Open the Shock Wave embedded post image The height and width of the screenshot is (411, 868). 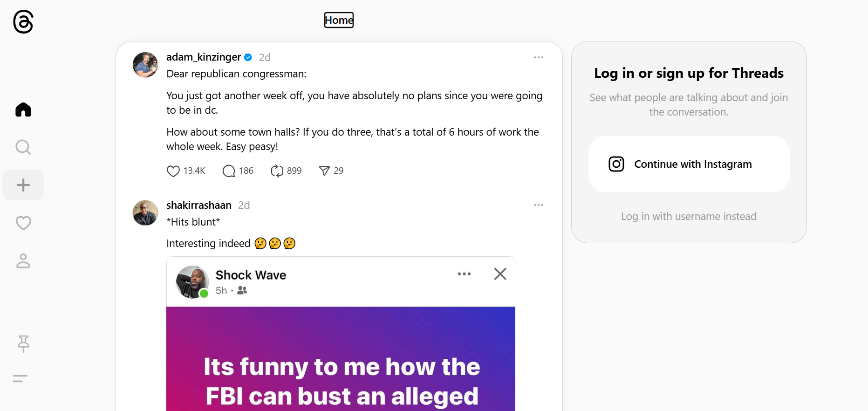341,334
